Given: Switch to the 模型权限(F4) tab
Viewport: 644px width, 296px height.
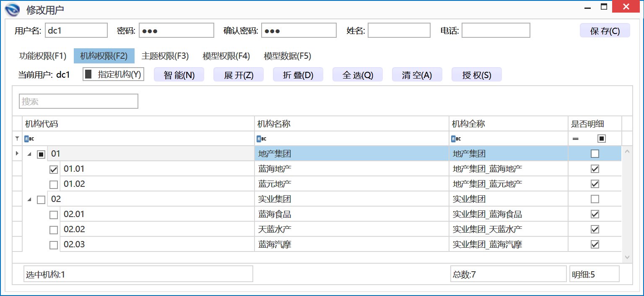Looking at the screenshot, I should (x=226, y=56).
